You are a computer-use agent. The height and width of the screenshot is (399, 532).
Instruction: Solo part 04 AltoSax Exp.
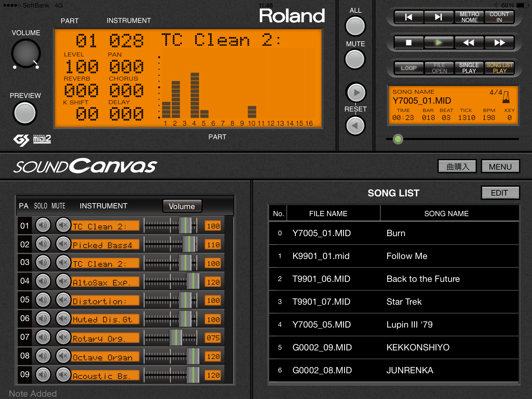tap(43, 281)
